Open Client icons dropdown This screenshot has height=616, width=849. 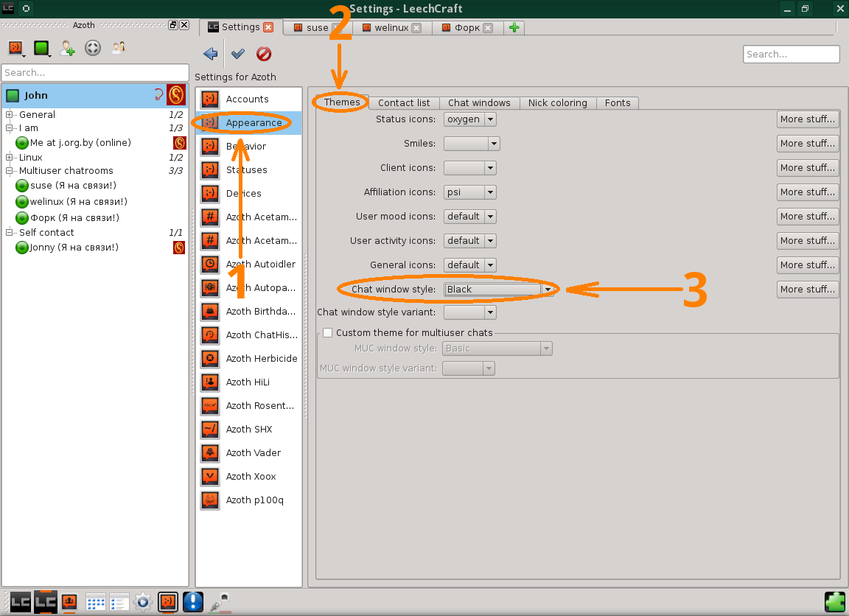[x=470, y=168]
